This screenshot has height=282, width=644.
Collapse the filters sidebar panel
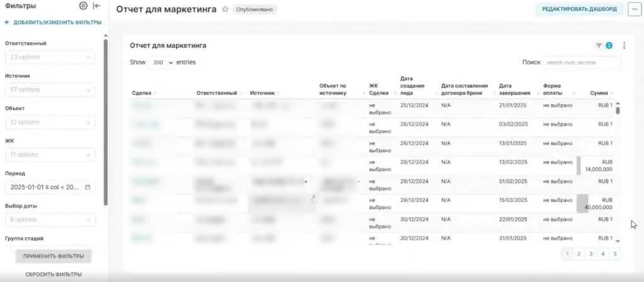pos(96,6)
